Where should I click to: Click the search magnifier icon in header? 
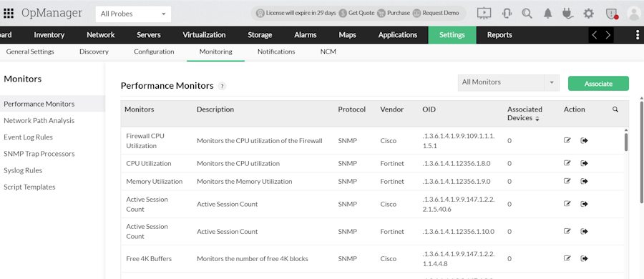point(527,14)
